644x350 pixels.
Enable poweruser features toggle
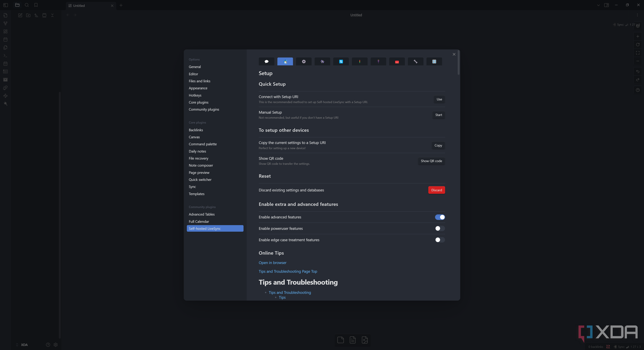(440, 228)
